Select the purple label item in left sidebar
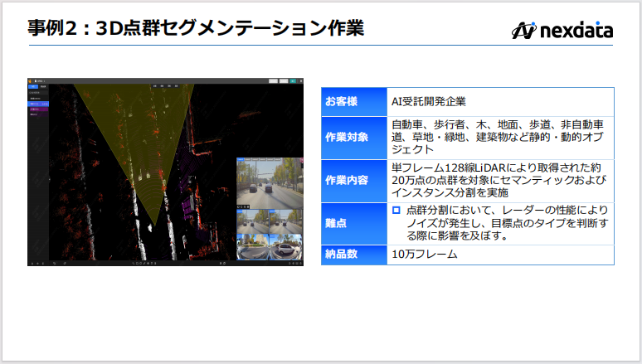The image size is (642, 364). (x=36, y=110)
